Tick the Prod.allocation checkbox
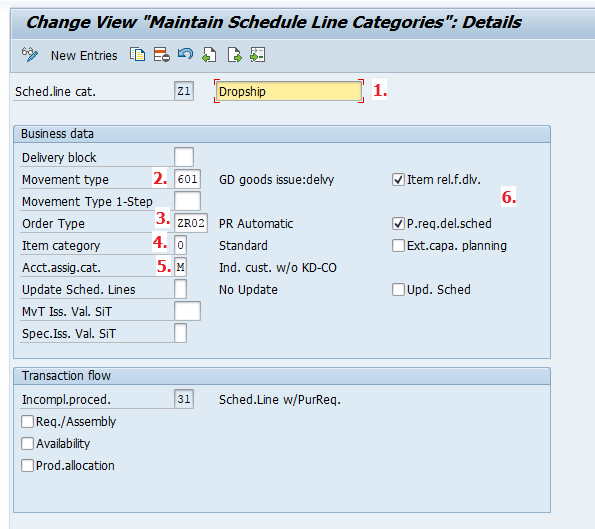Viewport: 595px width, 529px height. 27,465
